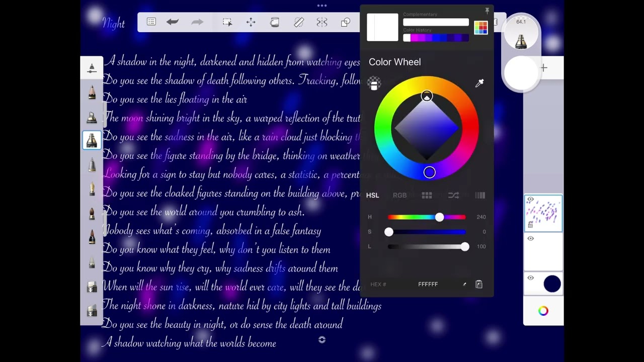Choose the gold fountain pen brush
The image size is (644, 362).
pos(92,189)
